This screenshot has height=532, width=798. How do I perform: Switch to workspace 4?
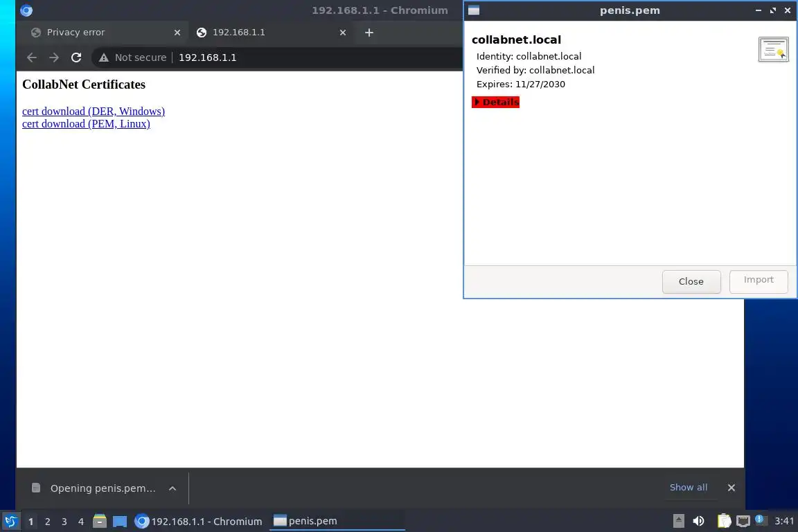click(81, 522)
